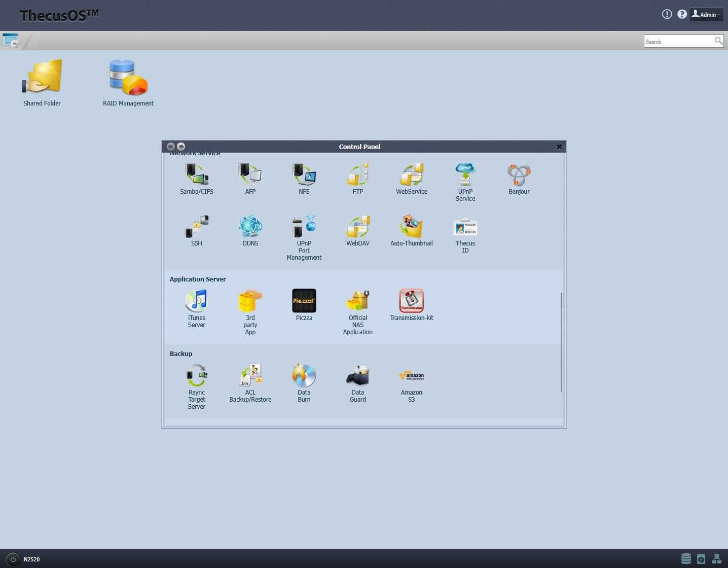Image resolution: width=728 pixels, height=568 pixels.
Task: Open iTunes Server settings
Action: click(197, 308)
